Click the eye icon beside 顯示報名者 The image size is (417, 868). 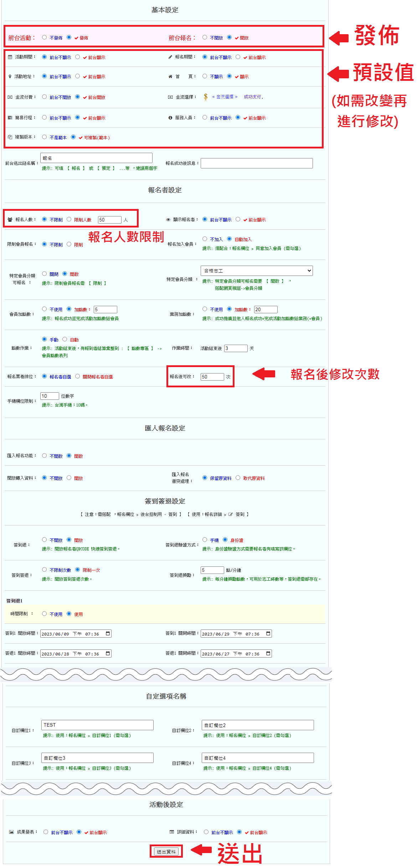tap(168, 220)
